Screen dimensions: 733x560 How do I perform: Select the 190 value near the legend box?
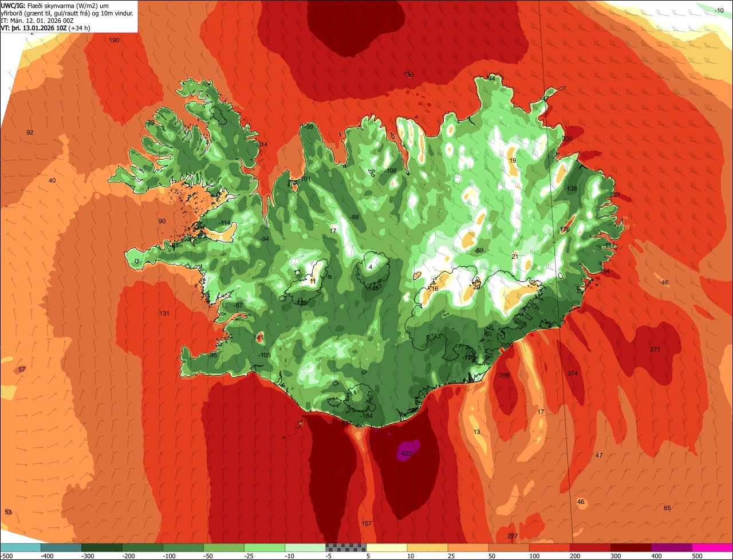pos(115,40)
